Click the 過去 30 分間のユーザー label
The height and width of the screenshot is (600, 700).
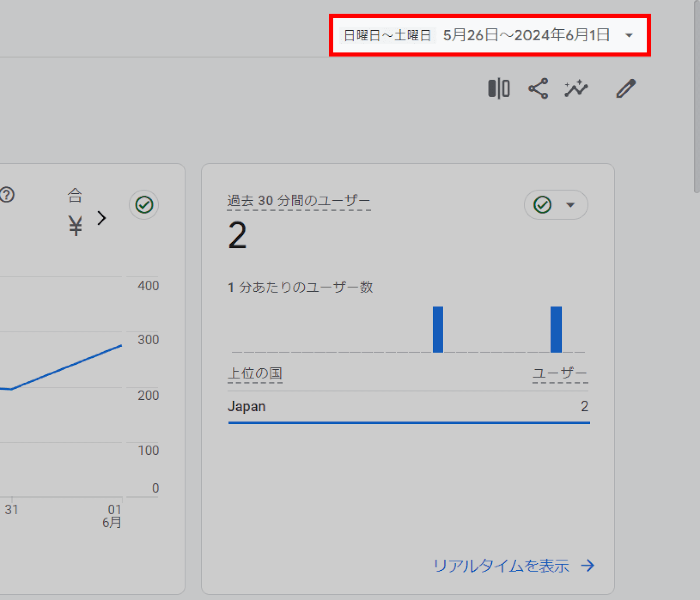(299, 201)
